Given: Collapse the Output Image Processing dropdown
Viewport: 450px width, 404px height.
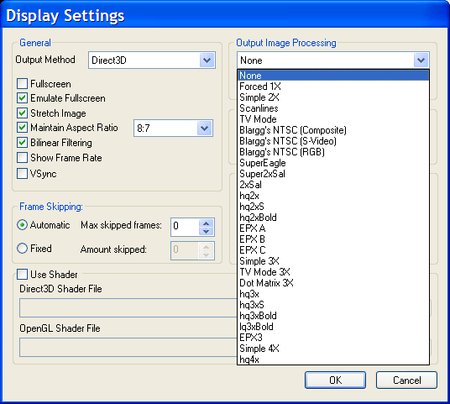Looking at the screenshot, I should [421, 60].
